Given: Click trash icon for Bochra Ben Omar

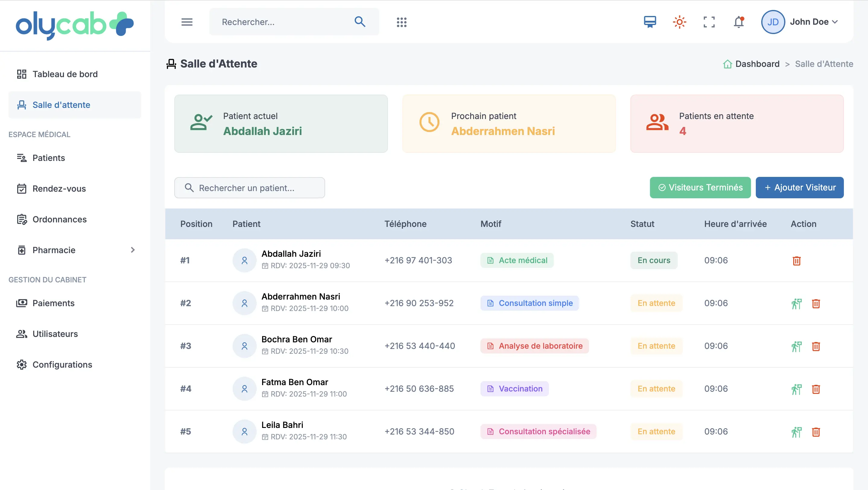Looking at the screenshot, I should (x=816, y=346).
